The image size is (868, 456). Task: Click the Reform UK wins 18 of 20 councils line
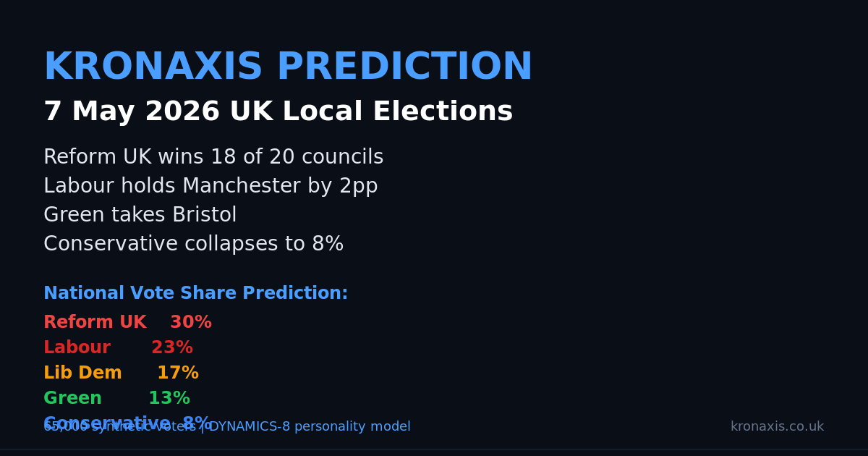(213, 158)
